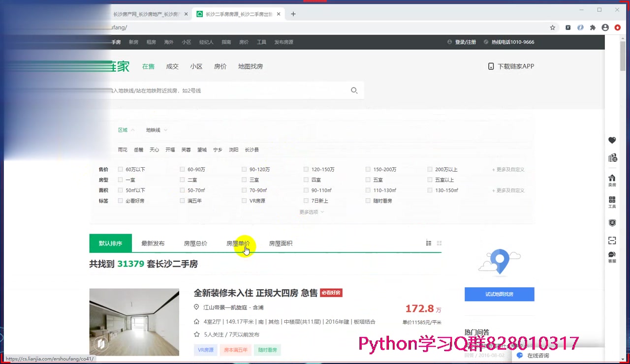Click the browser address bar
Image resolution: width=630 pixels, height=364 pixels.
[325, 28]
